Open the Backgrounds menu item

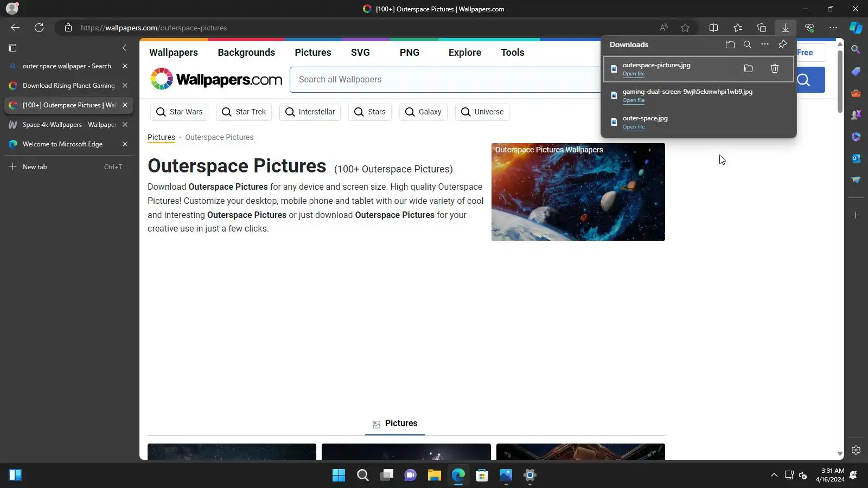pyautogui.click(x=246, y=53)
